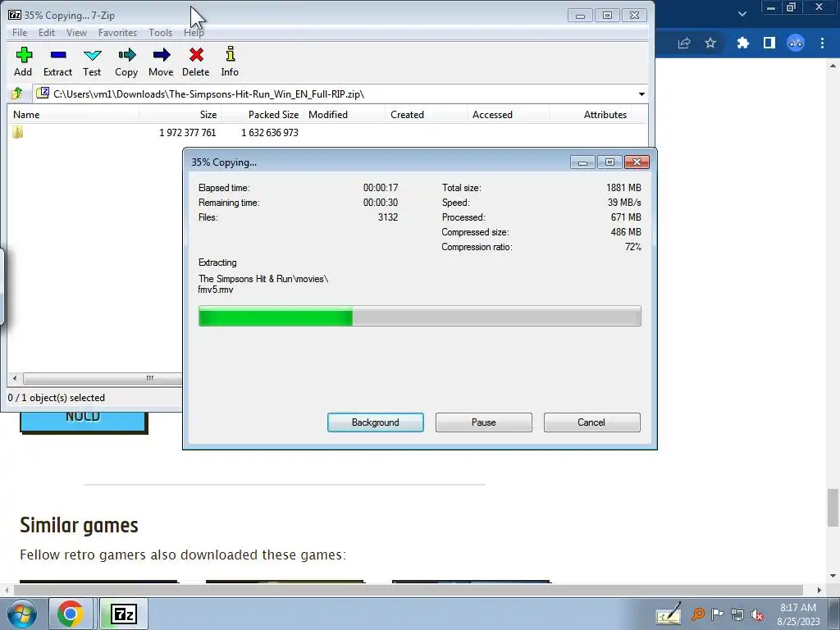This screenshot has width=840, height=630.
Task: Go up one folder level icon
Action: click(17, 94)
